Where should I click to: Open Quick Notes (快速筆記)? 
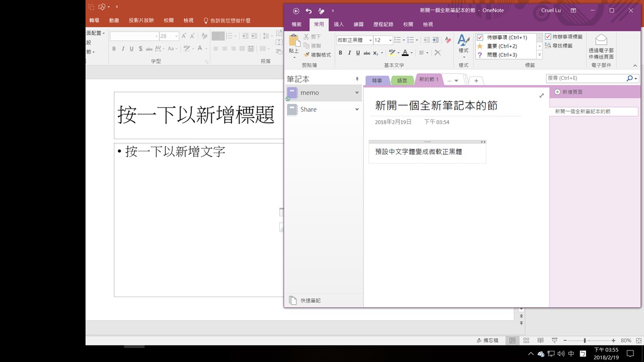pos(305,300)
